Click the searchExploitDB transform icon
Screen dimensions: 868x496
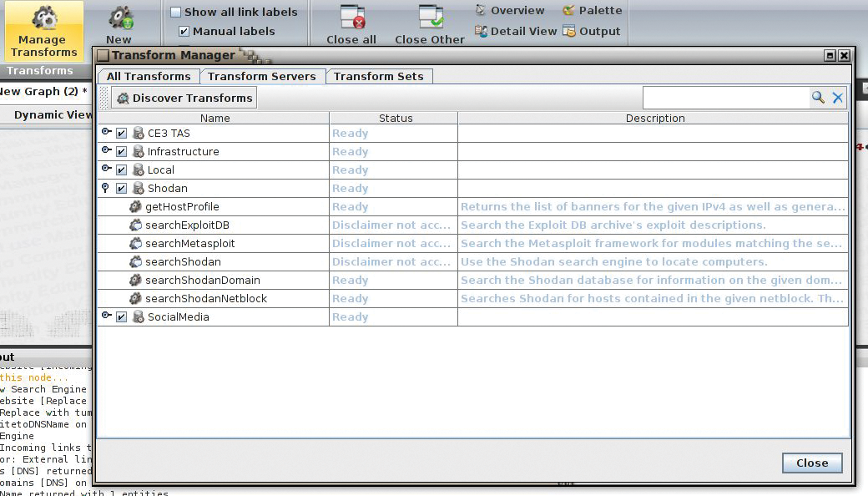pyautogui.click(x=135, y=225)
